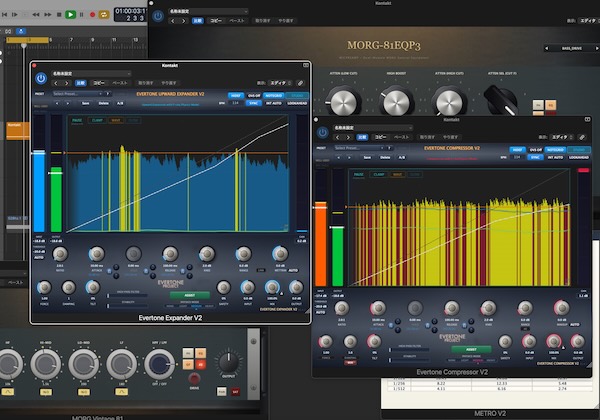Screen dimensions: 600x420
Task: Toggle LOOKAHEAD in the Expander plugin
Action: click(x=297, y=103)
